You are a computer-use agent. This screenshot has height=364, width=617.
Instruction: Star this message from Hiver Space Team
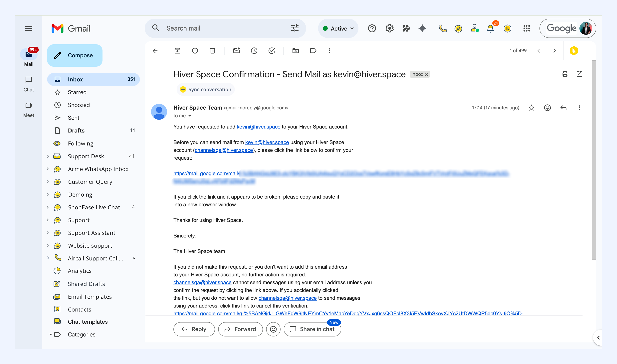(531, 108)
